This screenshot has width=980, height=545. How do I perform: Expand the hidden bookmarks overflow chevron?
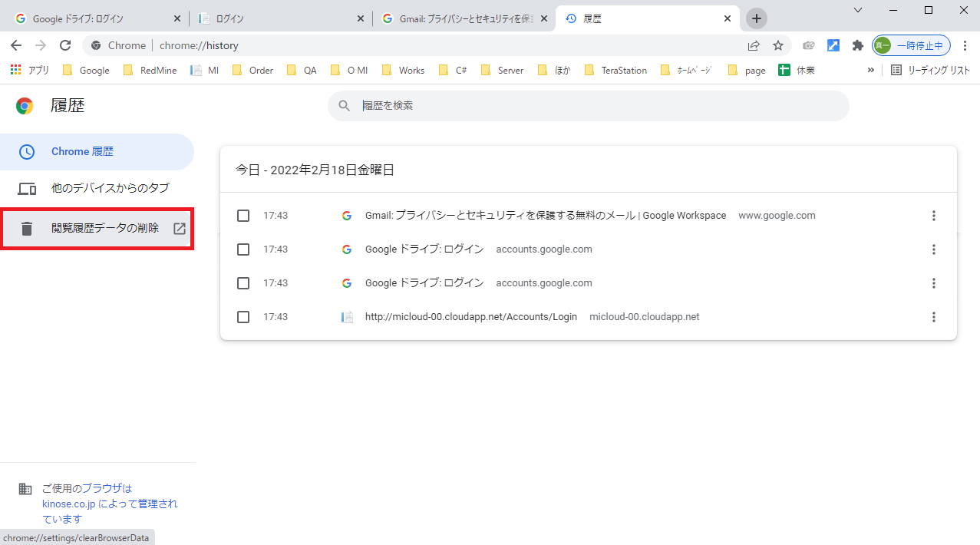point(870,70)
